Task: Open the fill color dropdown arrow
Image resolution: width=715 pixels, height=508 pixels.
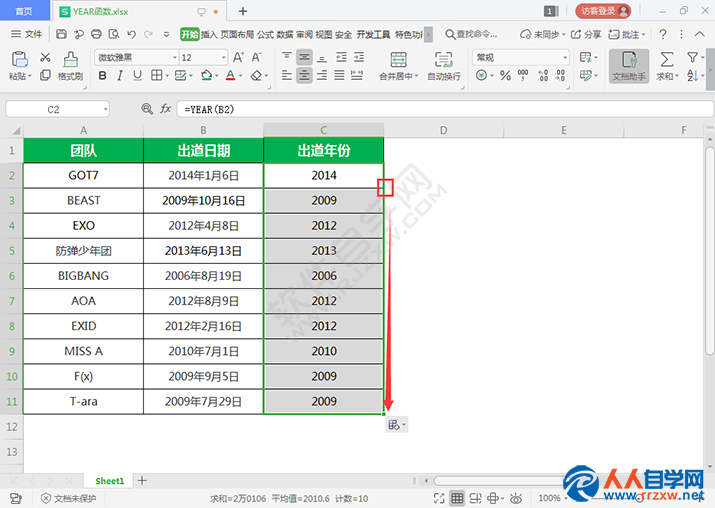Action: pyautogui.click(x=217, y=76)
